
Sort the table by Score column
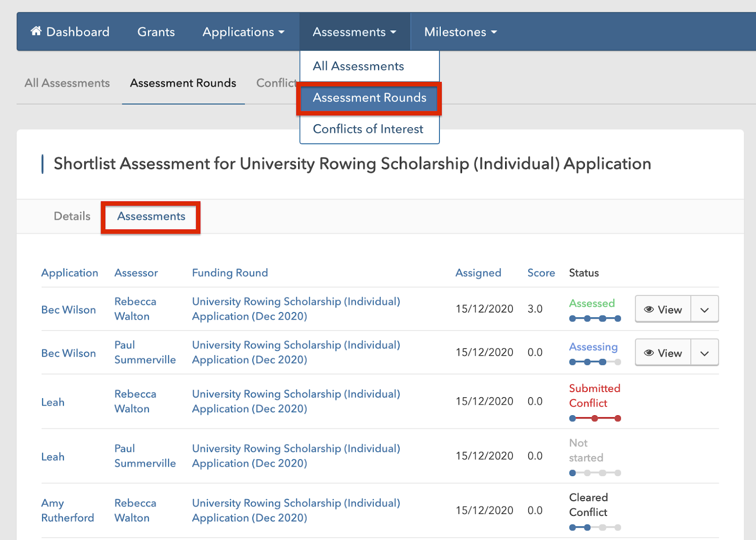pos(541,273)
